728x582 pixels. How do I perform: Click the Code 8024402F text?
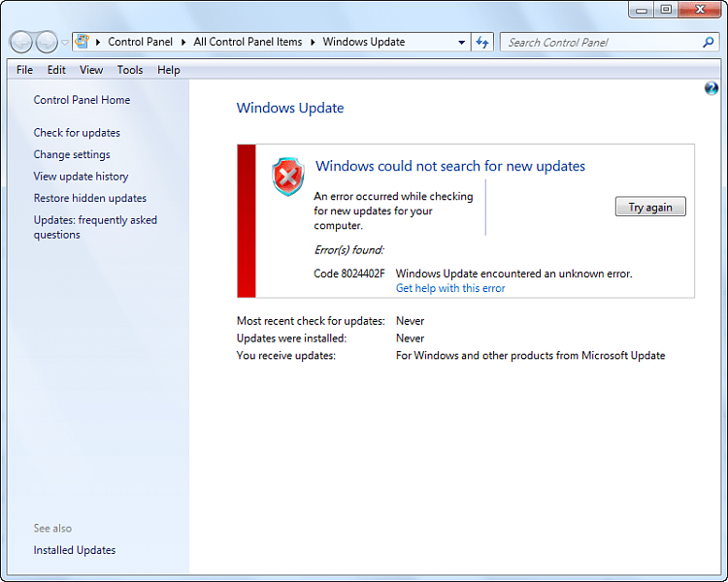(349, 274)
